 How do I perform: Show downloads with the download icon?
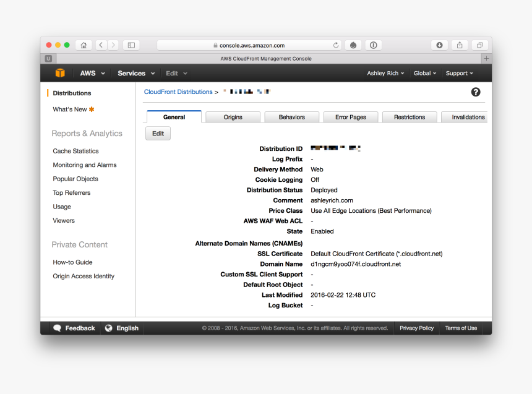pyautogui.click(x=439, y=45)
